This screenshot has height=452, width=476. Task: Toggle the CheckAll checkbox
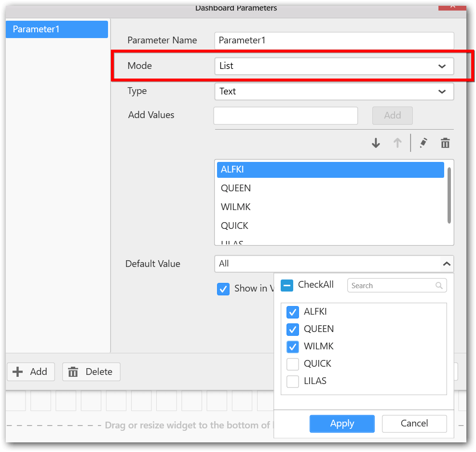pos(287,285)
